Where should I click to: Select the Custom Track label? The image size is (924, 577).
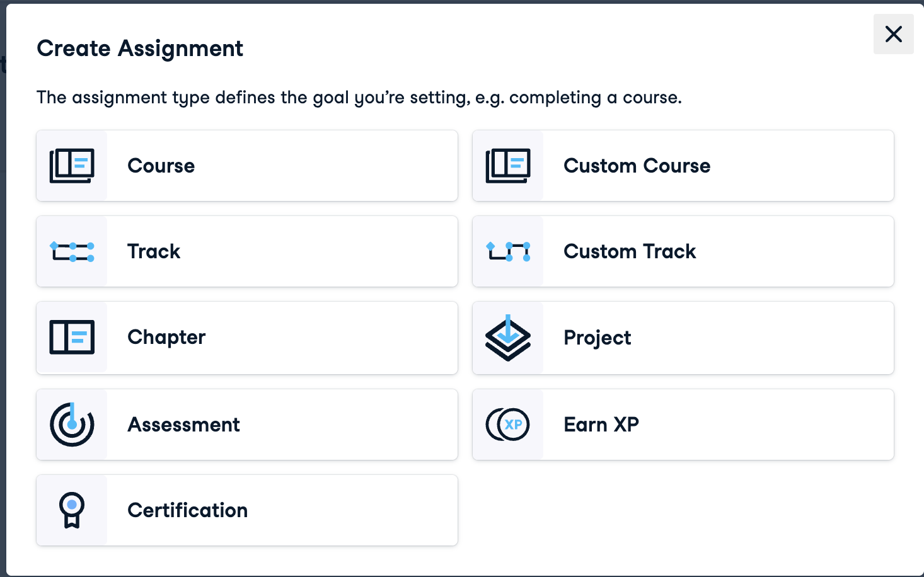pyautogui.click(x=630, y=251)
